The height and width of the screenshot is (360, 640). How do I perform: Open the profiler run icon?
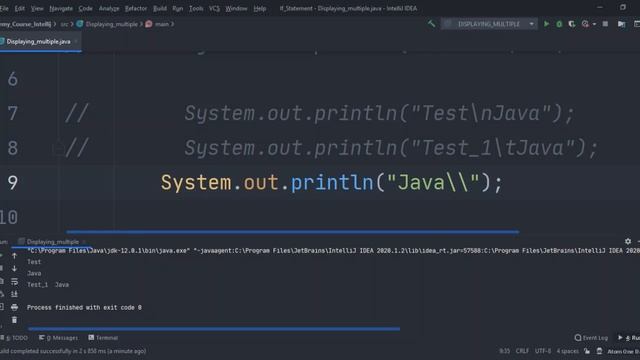(585, 24)
